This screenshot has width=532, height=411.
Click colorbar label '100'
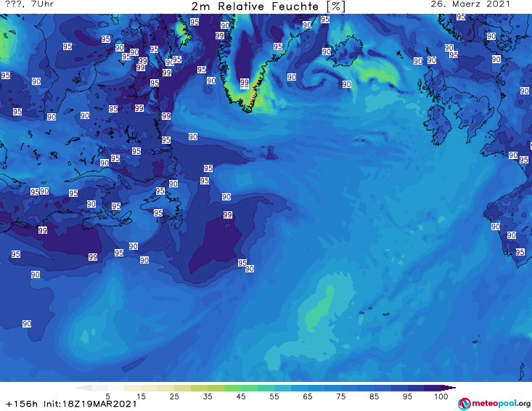click(441, 396)
